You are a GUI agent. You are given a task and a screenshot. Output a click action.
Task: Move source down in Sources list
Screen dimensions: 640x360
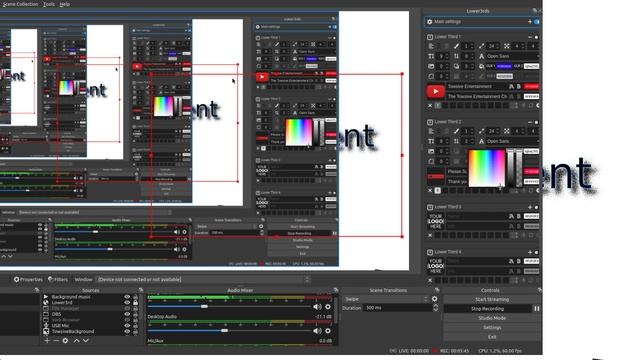(86, 340)
